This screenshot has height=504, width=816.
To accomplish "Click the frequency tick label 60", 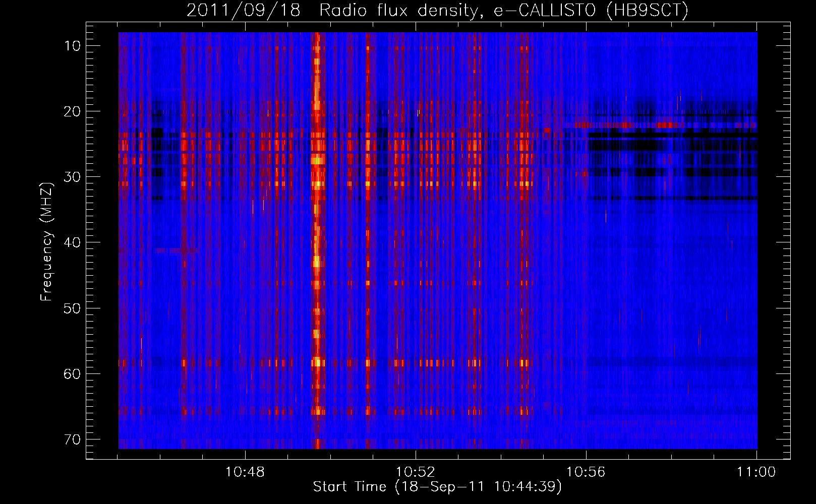I will coord(72,373).
